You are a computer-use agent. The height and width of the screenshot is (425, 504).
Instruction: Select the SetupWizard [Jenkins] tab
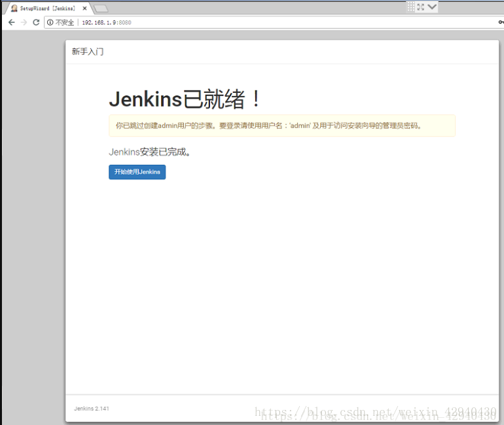(x=48, y=8)
